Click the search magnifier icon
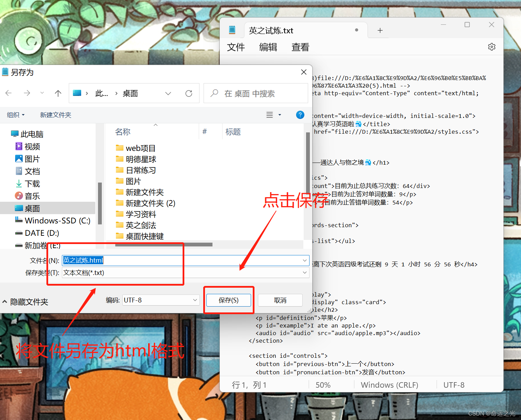Viewport: 521px width, 420px height. tap(214, 93)
